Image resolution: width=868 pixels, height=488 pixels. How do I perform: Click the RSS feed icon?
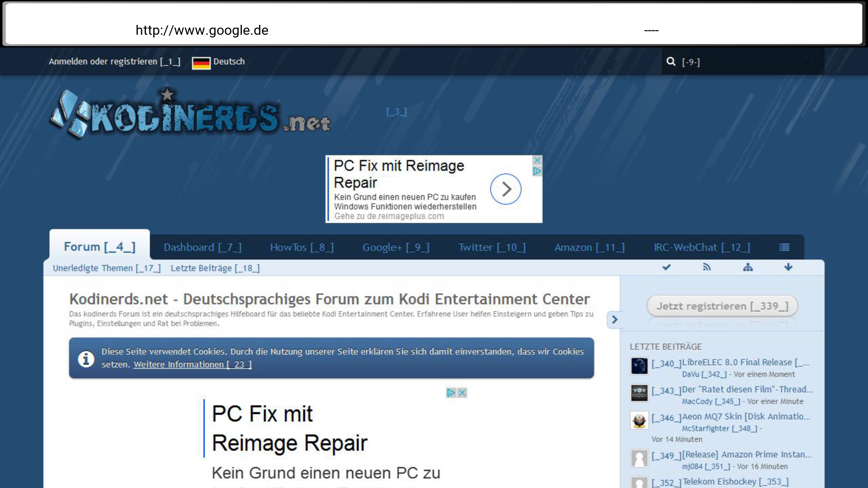click(707, 267)
